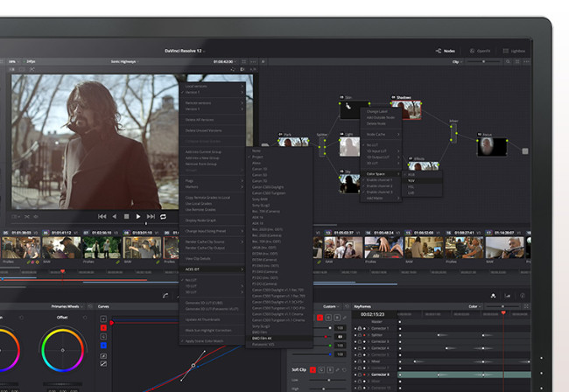Click the luminance Y curve button
This screenshot has width=569, height=392.
pos(103,318)
